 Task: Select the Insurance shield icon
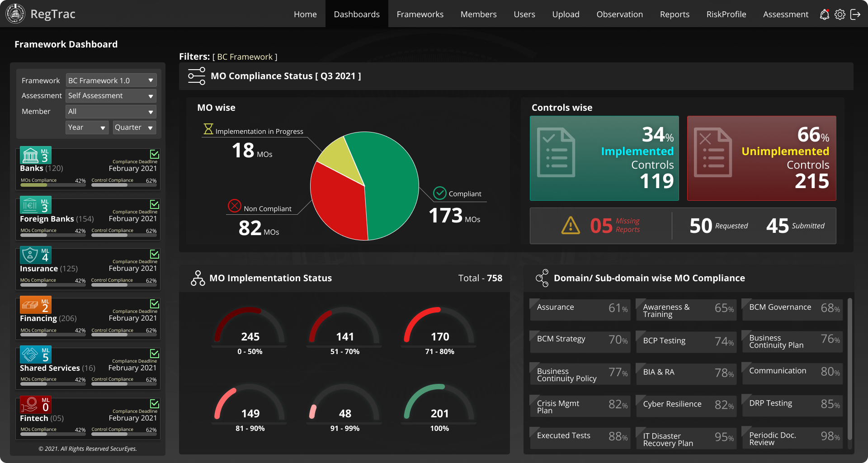pos(30,255)
